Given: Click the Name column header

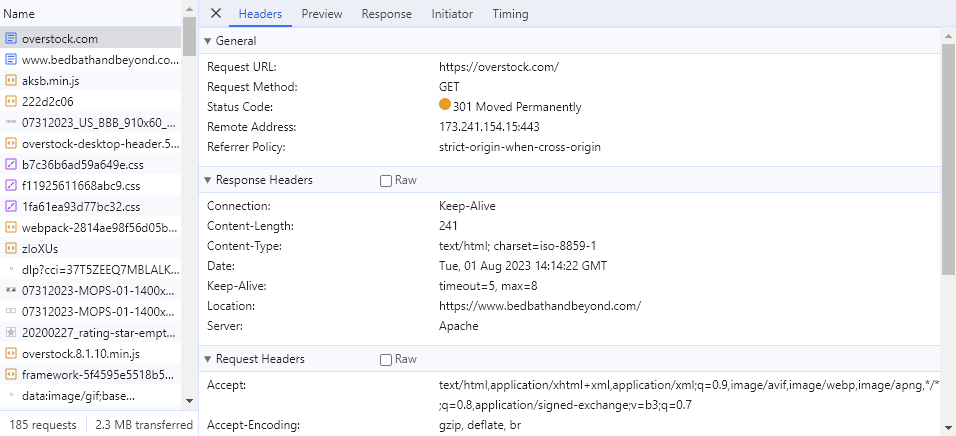Looking at the screenshot, I should pyautogui.click(x=91, y=13).
